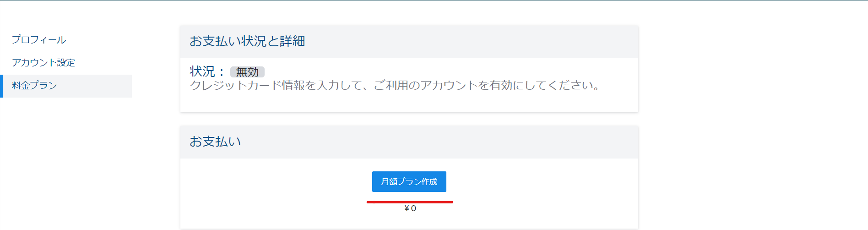Click the credit card instruction message
Image resolution: width=868 pixels, height=230 pixels.
coord(395,86)
